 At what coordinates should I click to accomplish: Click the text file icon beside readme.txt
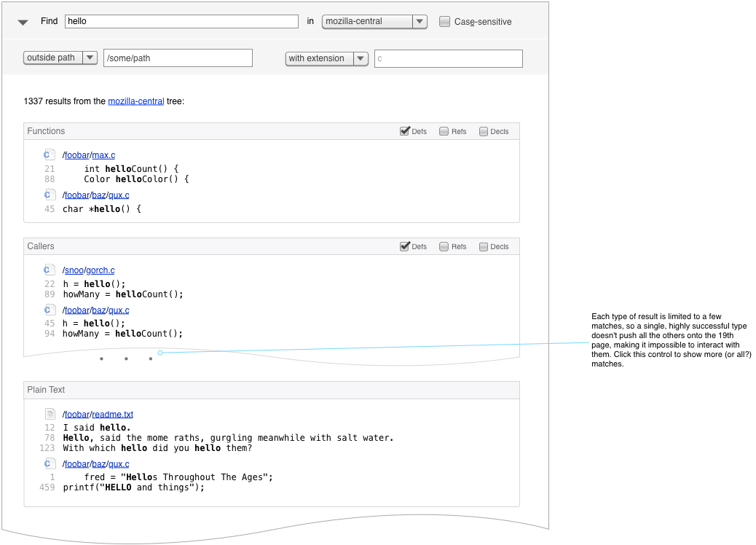(x=50, y=414)
